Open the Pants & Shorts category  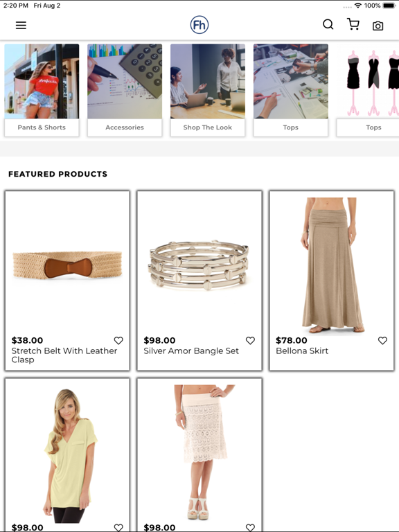pos(42,127)
